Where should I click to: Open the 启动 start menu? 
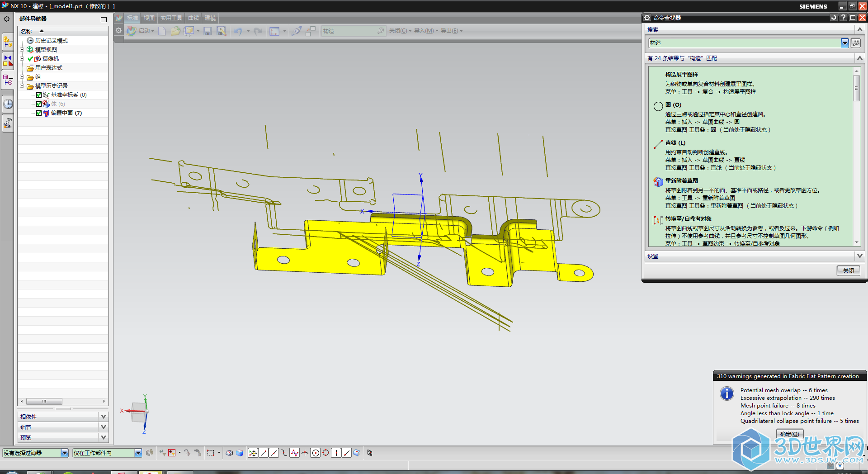tap(140, 31)
